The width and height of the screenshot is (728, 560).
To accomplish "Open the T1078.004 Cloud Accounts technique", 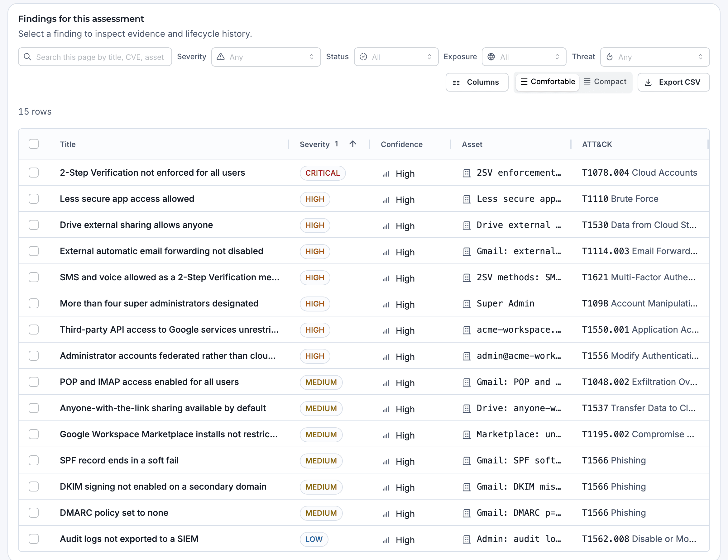I will point(639,173).
